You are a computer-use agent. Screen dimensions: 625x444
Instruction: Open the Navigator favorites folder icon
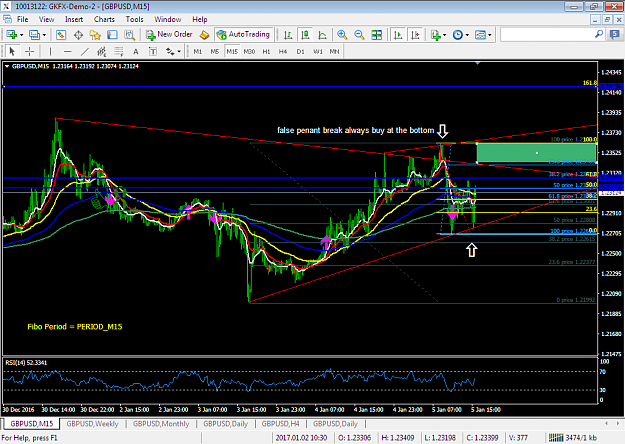[x=95, y=35]
